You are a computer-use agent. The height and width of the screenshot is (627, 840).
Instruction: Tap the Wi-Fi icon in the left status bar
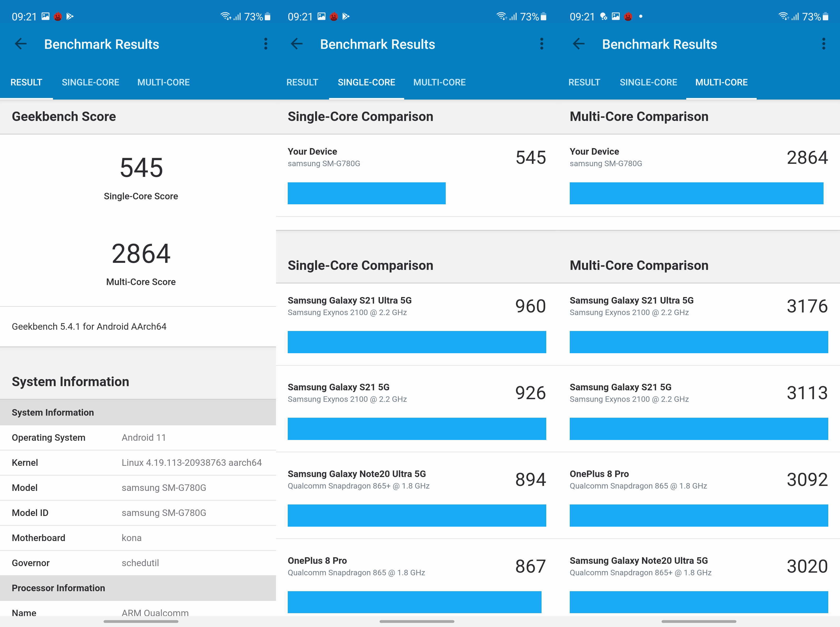(x=226, y=16)
